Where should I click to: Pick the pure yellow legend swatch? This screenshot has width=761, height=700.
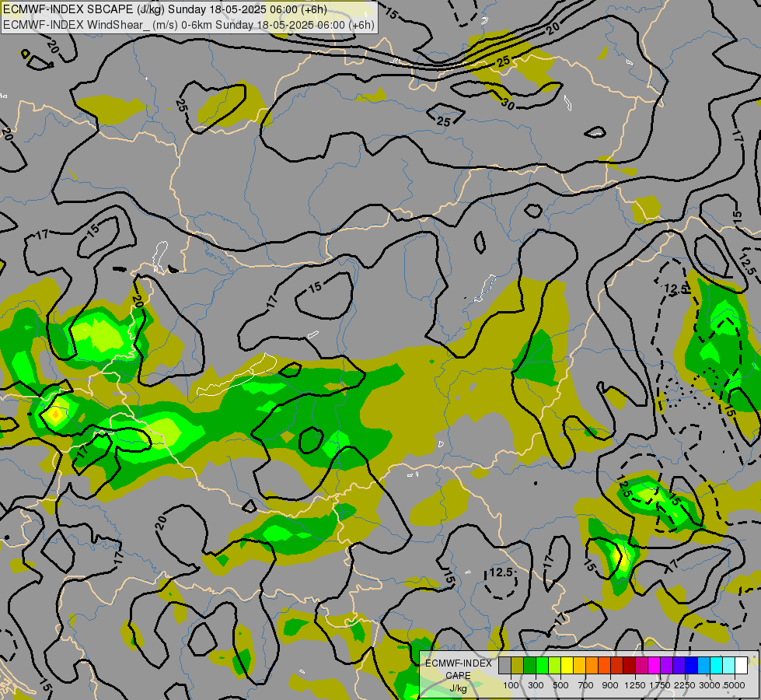(x=567, y=665)
